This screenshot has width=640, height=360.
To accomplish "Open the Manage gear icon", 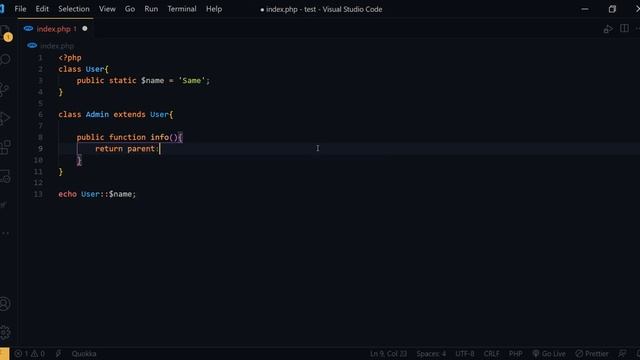I will 5,333.
